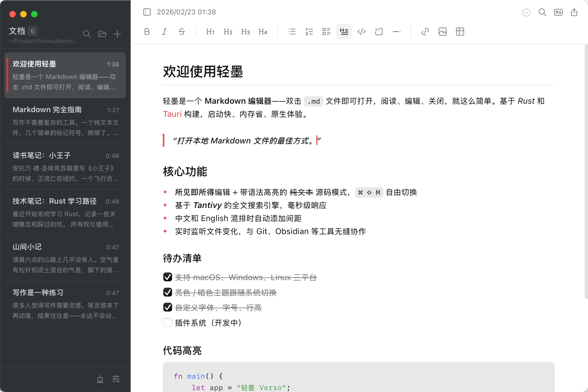
Task: Share the current document
Action: pos(574,12)
